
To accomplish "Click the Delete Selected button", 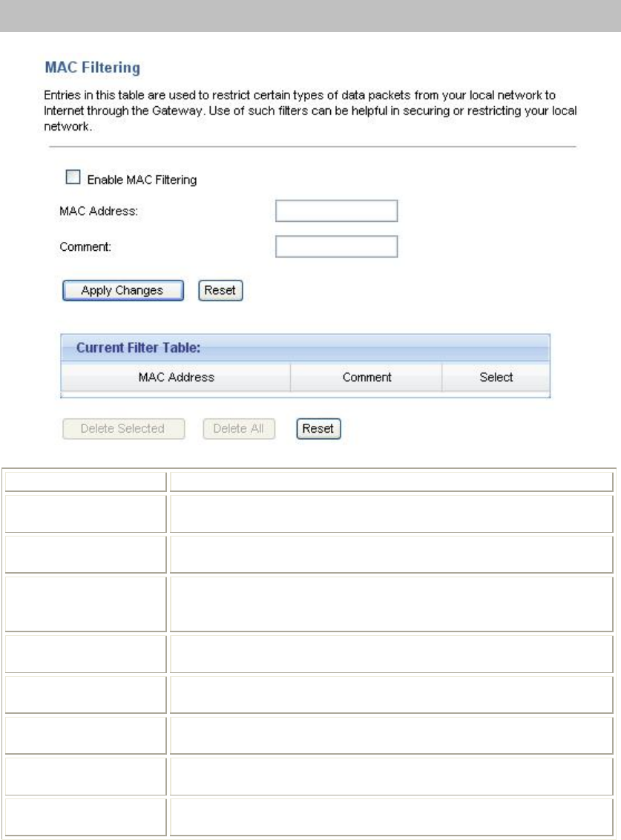I will point(122,429).
